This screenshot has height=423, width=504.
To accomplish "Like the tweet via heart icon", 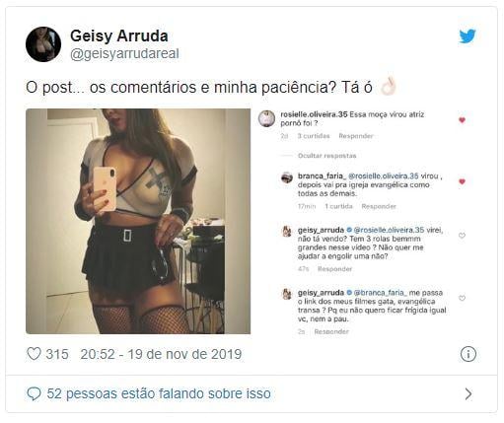I will [34, 354].
